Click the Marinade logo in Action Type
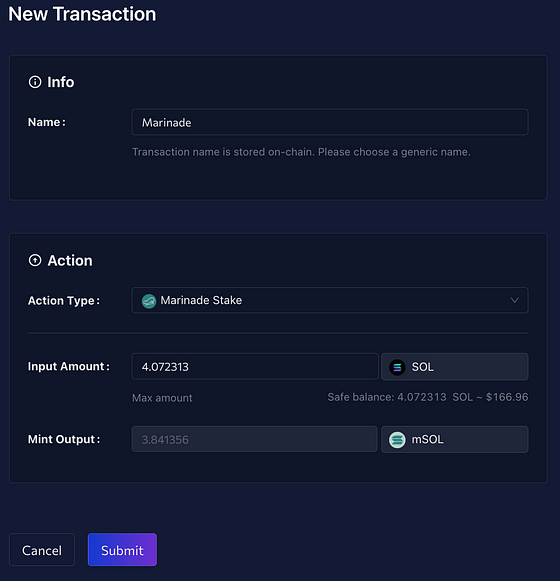The height and width of the screenshot is (581, 560). (149, 301)
